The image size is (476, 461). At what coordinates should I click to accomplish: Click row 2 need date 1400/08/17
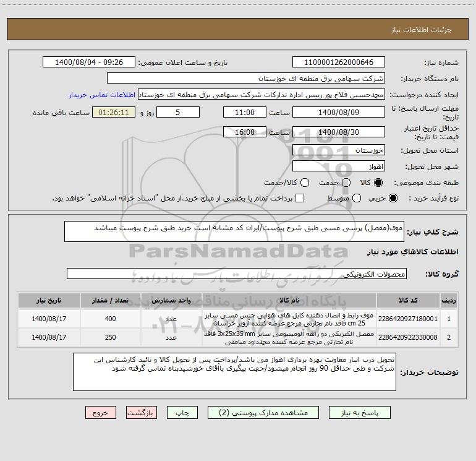[49, 337]
